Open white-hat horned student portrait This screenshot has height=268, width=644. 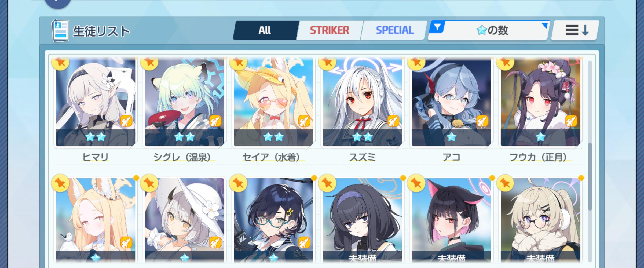coord(184,220)
